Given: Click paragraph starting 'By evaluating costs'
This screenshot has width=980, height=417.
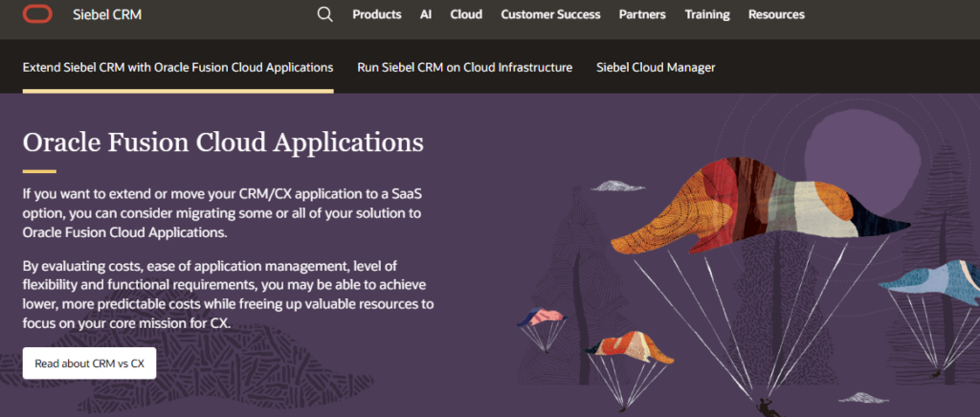Looking at the screenshot, I should tap(228, 296).
